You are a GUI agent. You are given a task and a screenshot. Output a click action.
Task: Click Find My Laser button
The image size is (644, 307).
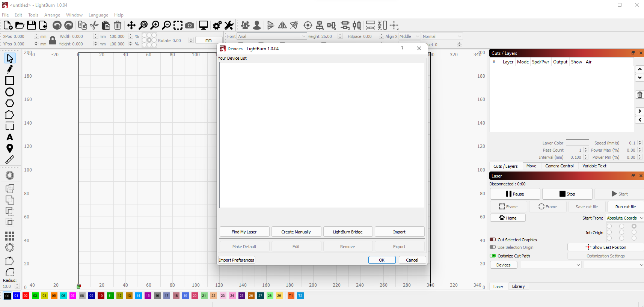(x=244, y=232)
